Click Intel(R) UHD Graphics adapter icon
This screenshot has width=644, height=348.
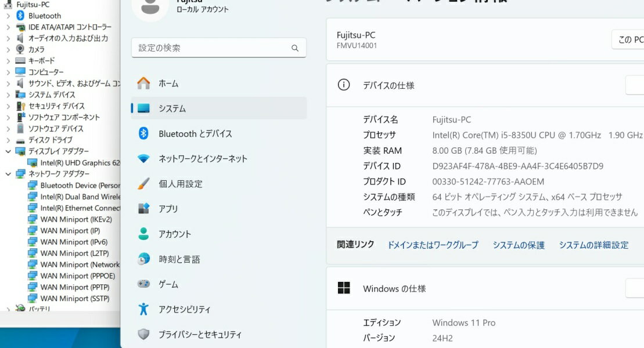point(33,163)
